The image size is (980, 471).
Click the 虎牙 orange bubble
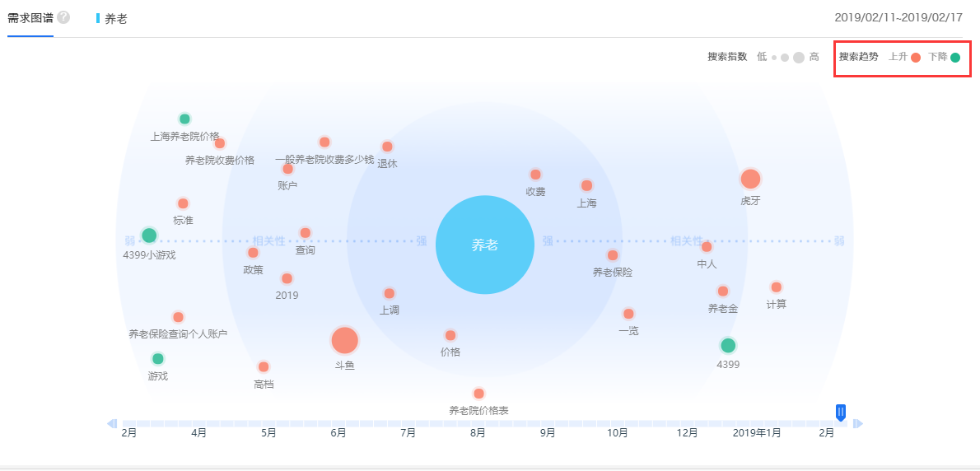pos(750,179)
